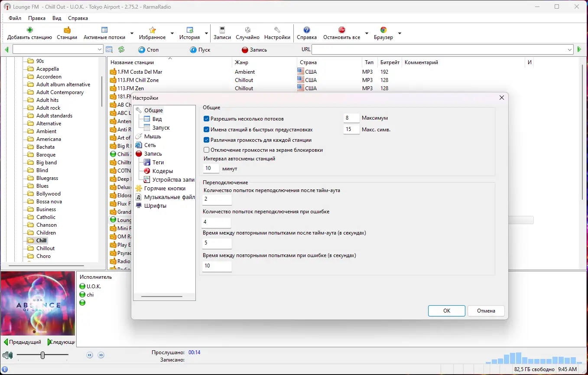The width and height of the screenshot is (588, 375).
Task: Click the Отмена button
Action: [x=486, y=311]
